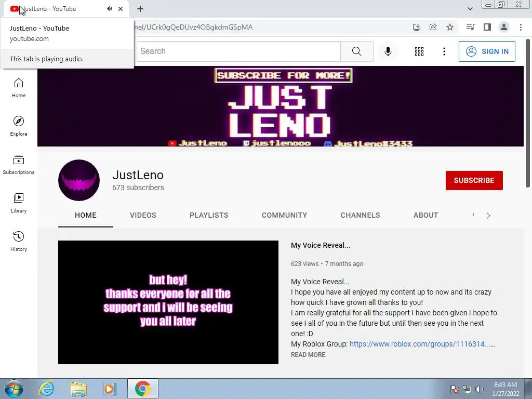
Task: Open system tray volume speaker
Action: pos(480,389)
